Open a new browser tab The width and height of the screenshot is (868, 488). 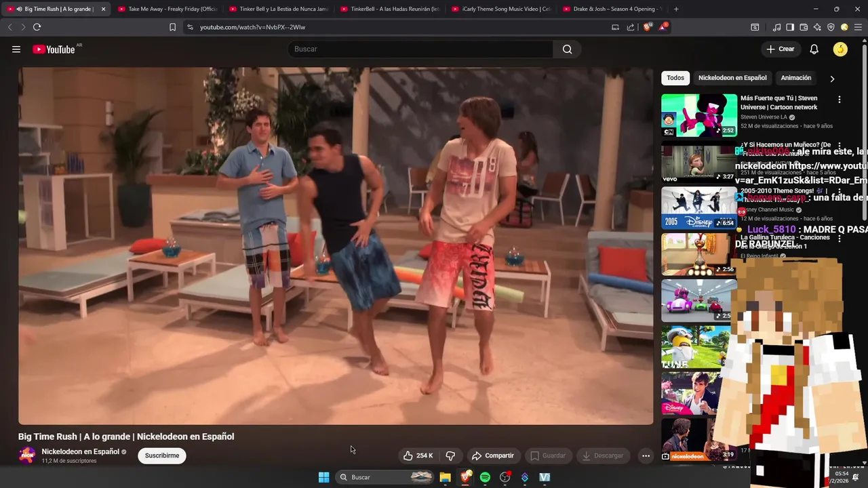point(676,9)
